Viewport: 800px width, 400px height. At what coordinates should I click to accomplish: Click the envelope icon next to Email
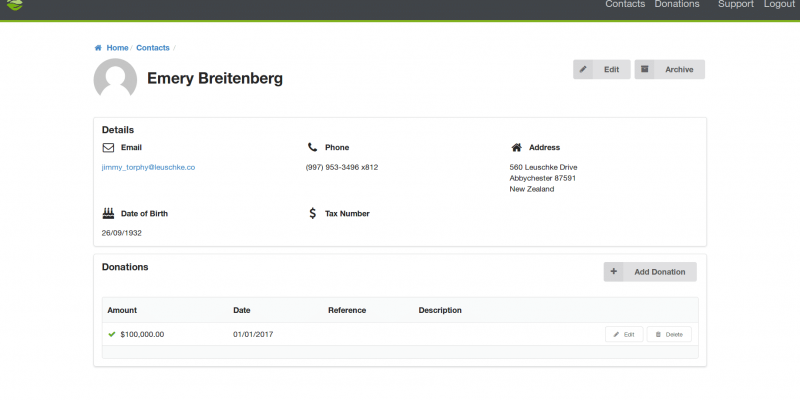pyautogui.click(x=108, y=147)
